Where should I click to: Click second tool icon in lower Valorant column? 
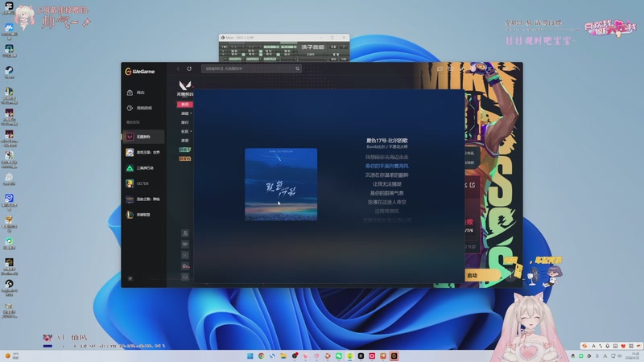[x=185, y=245]
